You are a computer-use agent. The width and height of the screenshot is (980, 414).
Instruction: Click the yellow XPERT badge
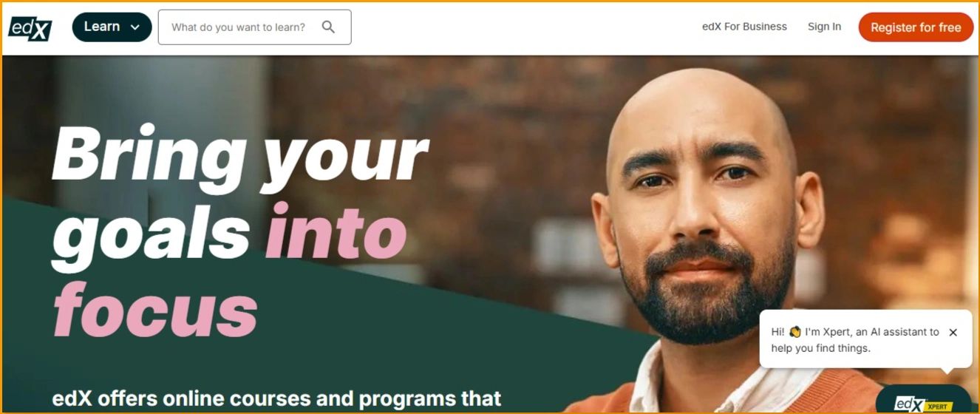click(937, 407)
